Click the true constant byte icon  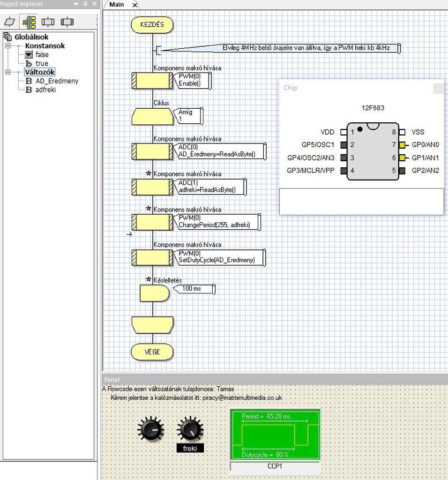pyautogui.click(x=29, y=63)
